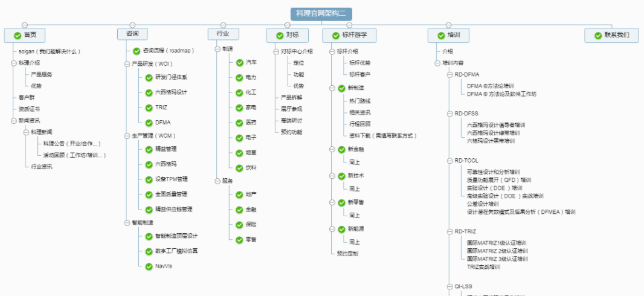
Task: Select the 国际MATRIZ 2级认证培训 item
Action: tap(497, 251)
